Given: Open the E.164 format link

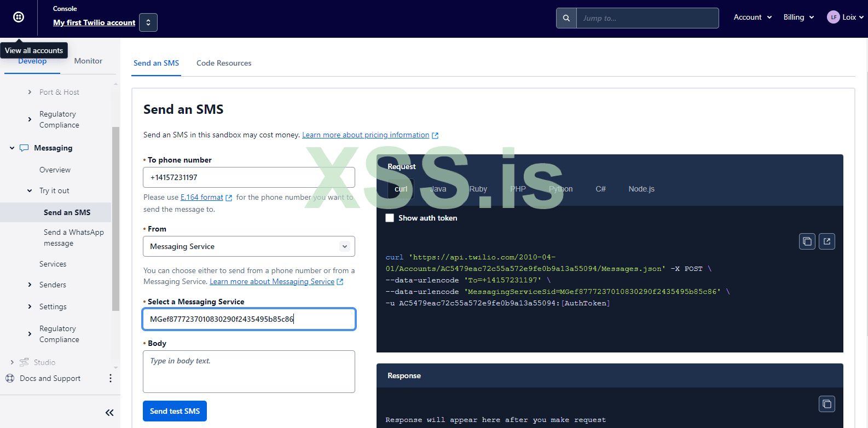Looking at the screenshot, I should click(202, 198).
